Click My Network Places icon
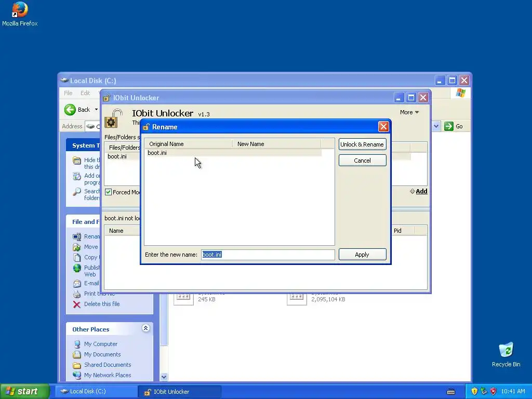The width and height of the screenshot is (532, 399). pyautogui.click(x=77, y=375)
